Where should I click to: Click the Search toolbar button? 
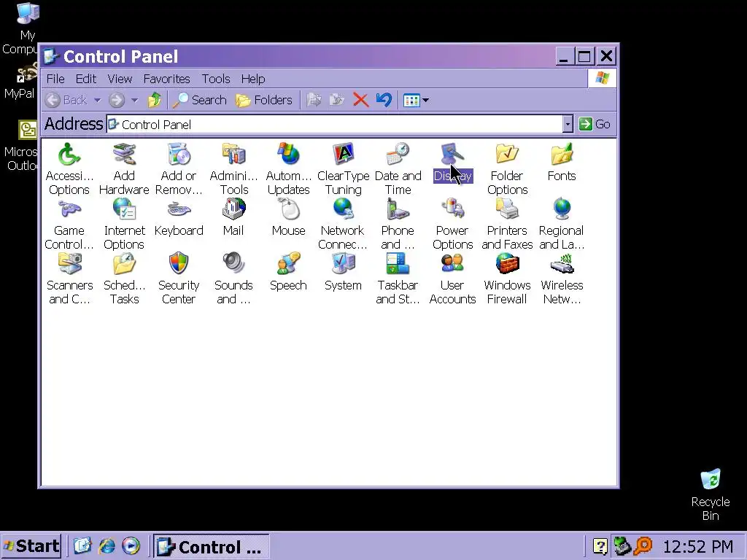click(x=200, y=100)
